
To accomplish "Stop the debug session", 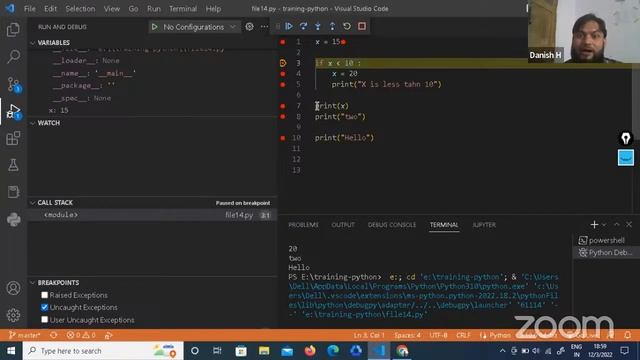I will point(362,26).
